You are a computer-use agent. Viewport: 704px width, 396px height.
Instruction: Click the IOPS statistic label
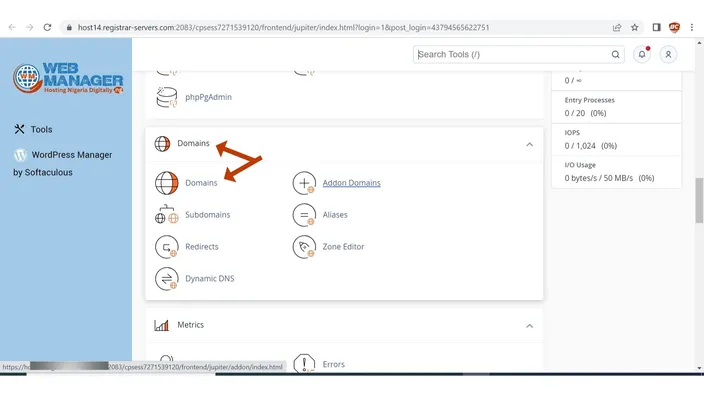572,132
